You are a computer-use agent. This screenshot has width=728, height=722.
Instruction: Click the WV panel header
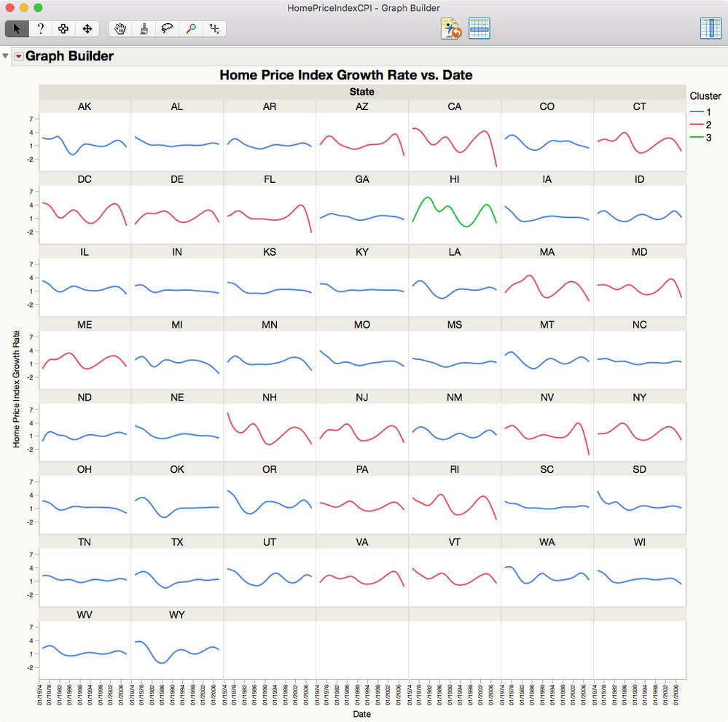[85, 615]
